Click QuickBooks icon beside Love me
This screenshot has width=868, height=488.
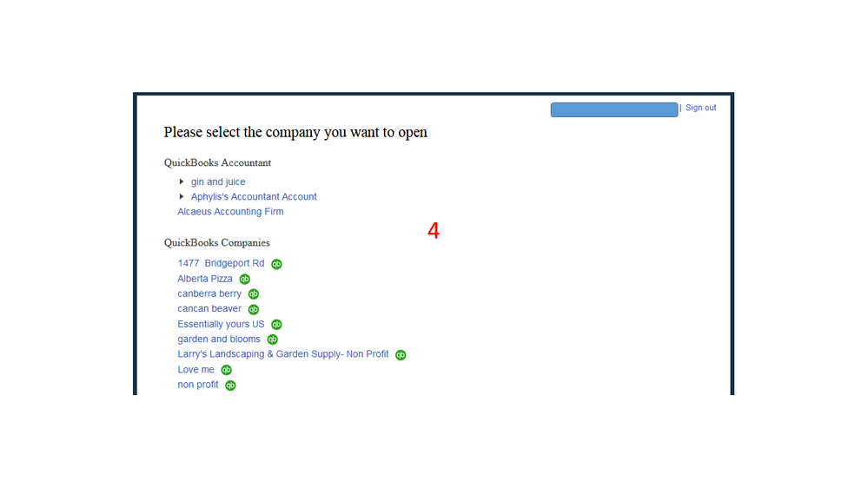click(227, 370)
